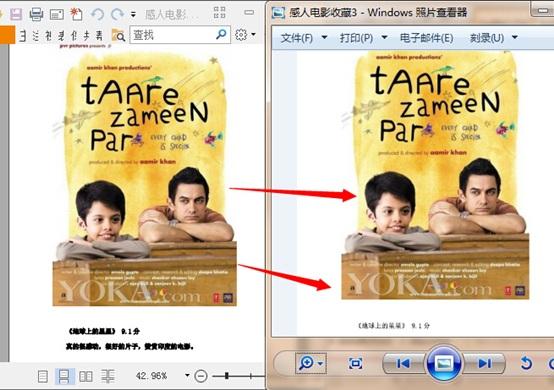Start the slideshow with round center button
This screenshot has height=390, width=554.
444,363
